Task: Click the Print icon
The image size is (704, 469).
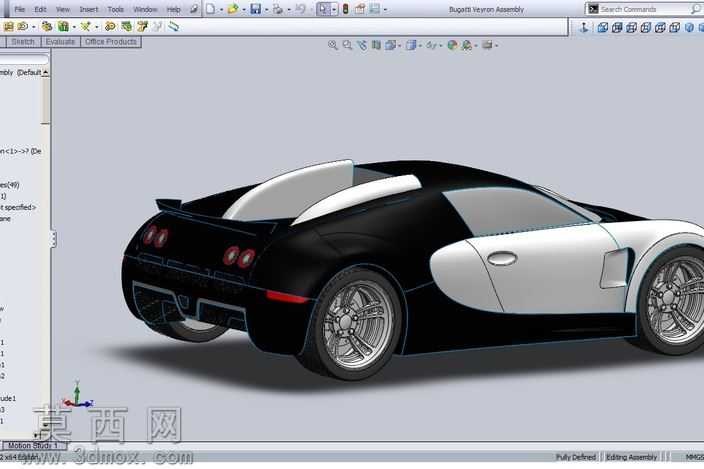Action: point(278,9)
